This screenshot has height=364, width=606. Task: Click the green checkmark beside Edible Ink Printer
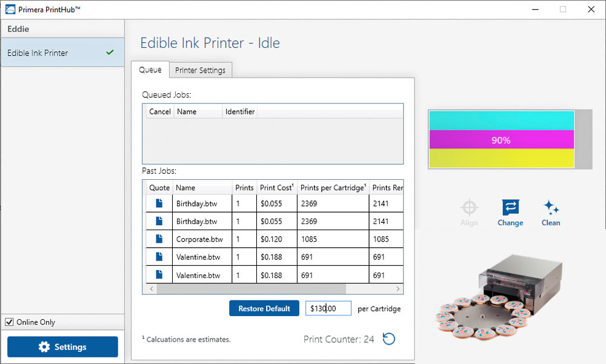pos(110,52)
